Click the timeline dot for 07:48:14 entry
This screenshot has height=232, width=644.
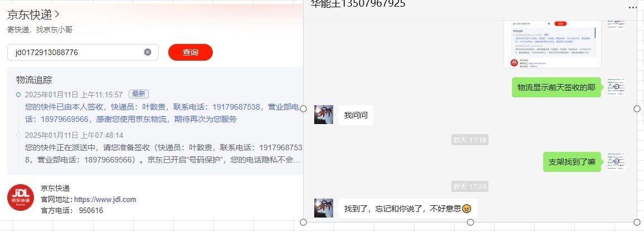pos(18,135)
